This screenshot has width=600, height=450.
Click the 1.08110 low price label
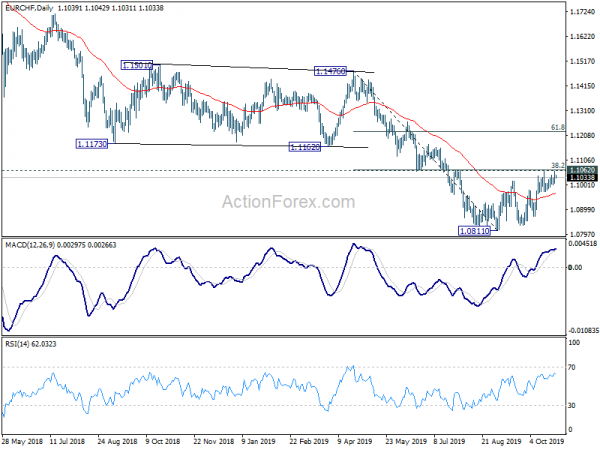click(x=474, y=231)
